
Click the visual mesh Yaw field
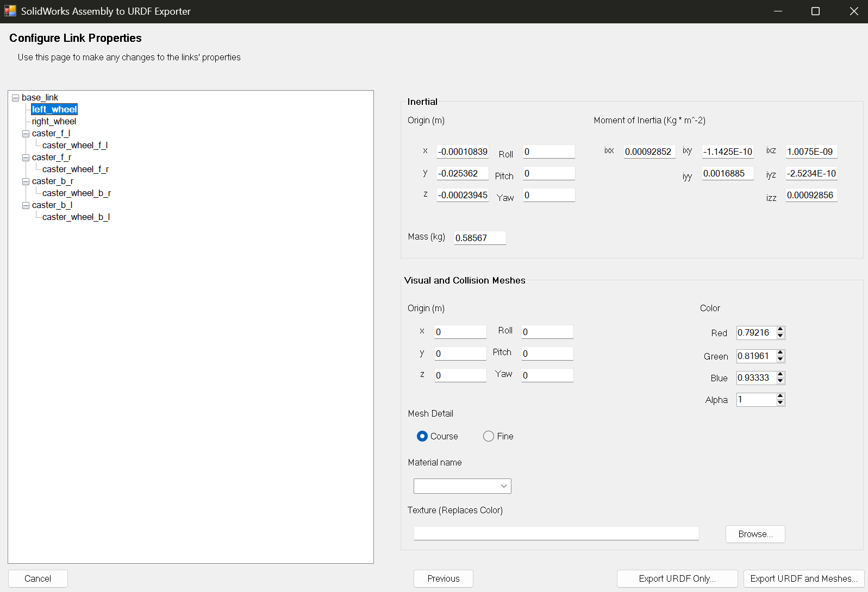click(x=547, y=375)
